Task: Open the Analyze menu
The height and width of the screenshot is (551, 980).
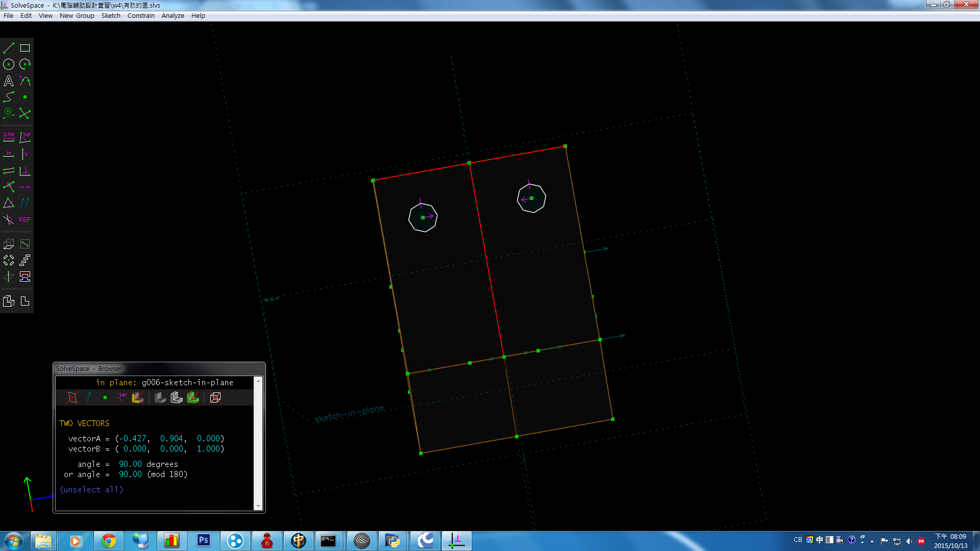Action: tap(173, 16)
